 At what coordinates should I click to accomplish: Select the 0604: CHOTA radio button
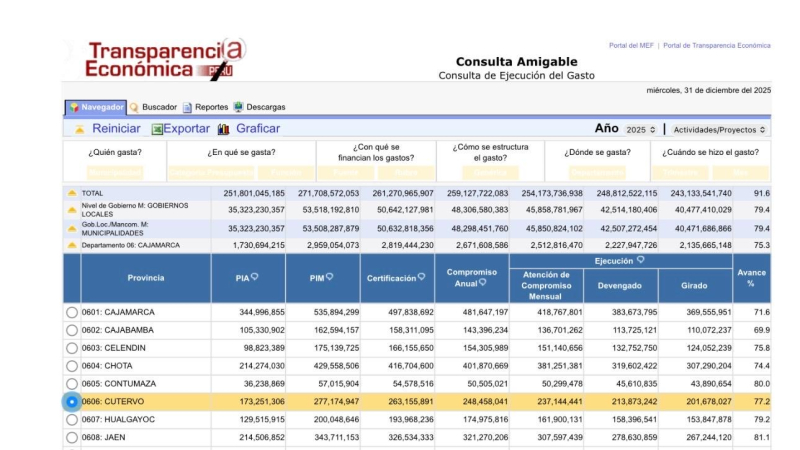click(x=71, y=366)
